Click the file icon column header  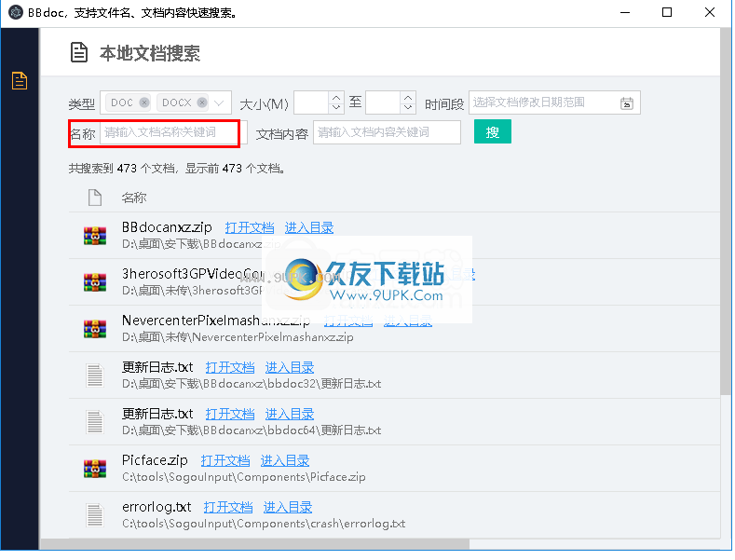coord(95,198)
